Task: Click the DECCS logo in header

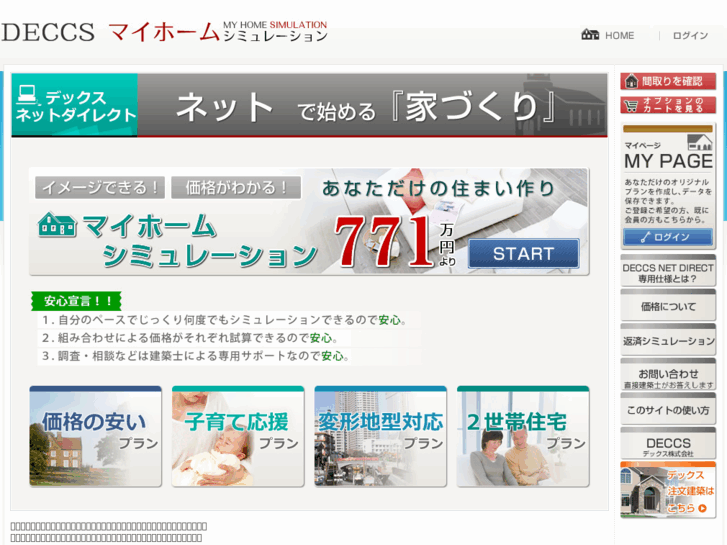Action: coord(48,32)
